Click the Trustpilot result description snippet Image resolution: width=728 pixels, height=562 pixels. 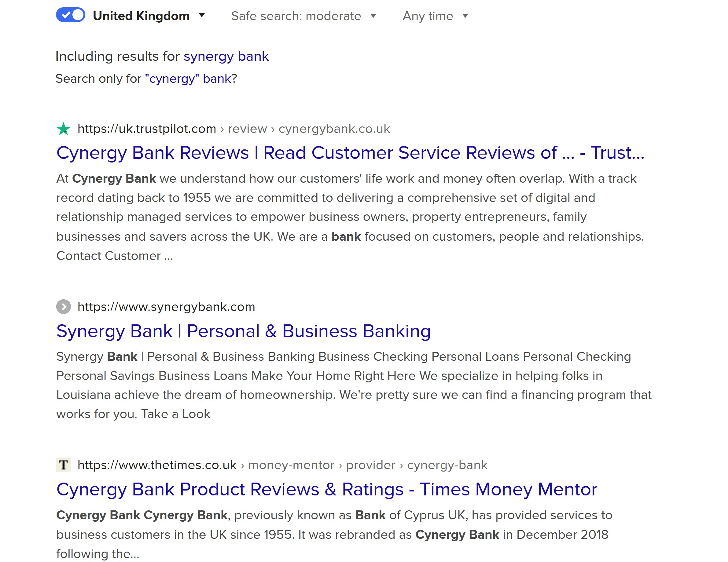[x=350, y=217]
